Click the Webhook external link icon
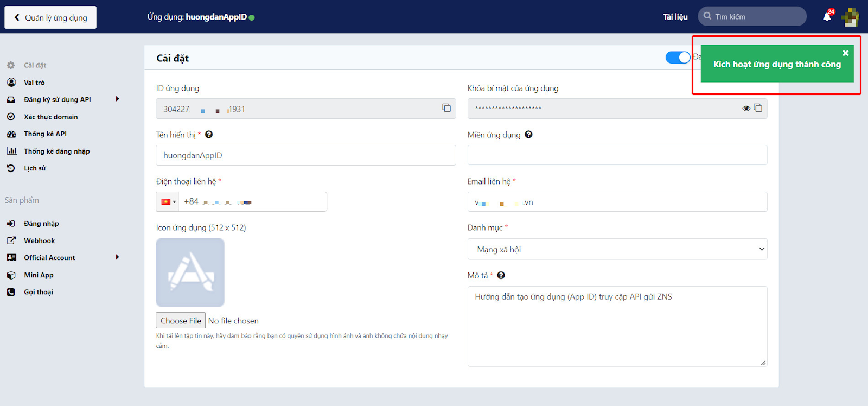 (11, 240)
